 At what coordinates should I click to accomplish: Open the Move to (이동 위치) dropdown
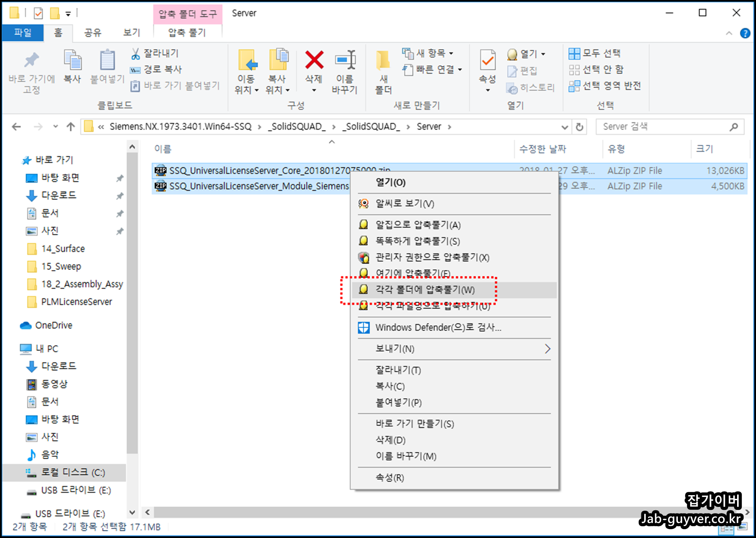pyautogui.click(x=247, y=84)
